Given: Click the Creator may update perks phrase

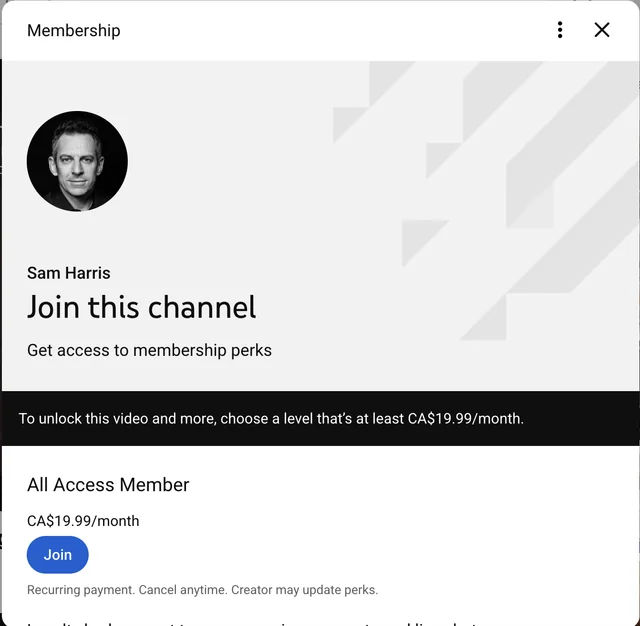Looking at the screenshot, I should point(304,590).
